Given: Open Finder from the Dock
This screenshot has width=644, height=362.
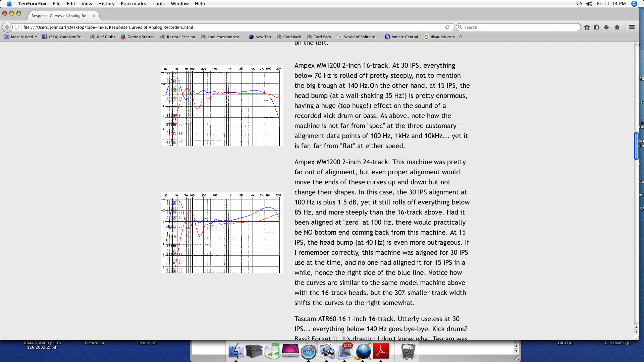Looking at the screenshot, I should pos(236,351).
